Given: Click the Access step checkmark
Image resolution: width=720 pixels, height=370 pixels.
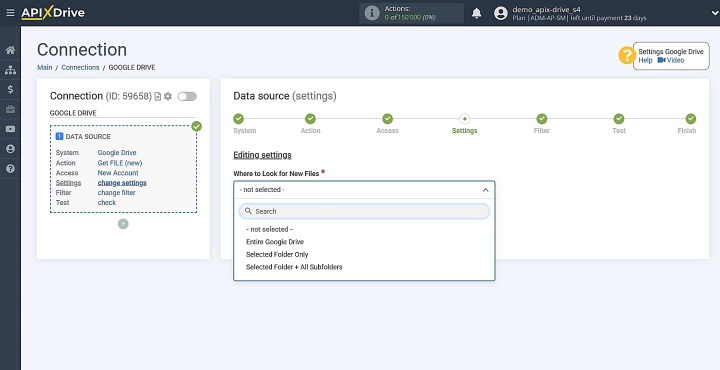Looking at the screenshot, I should pyautogui.click(x=388, y=119).
